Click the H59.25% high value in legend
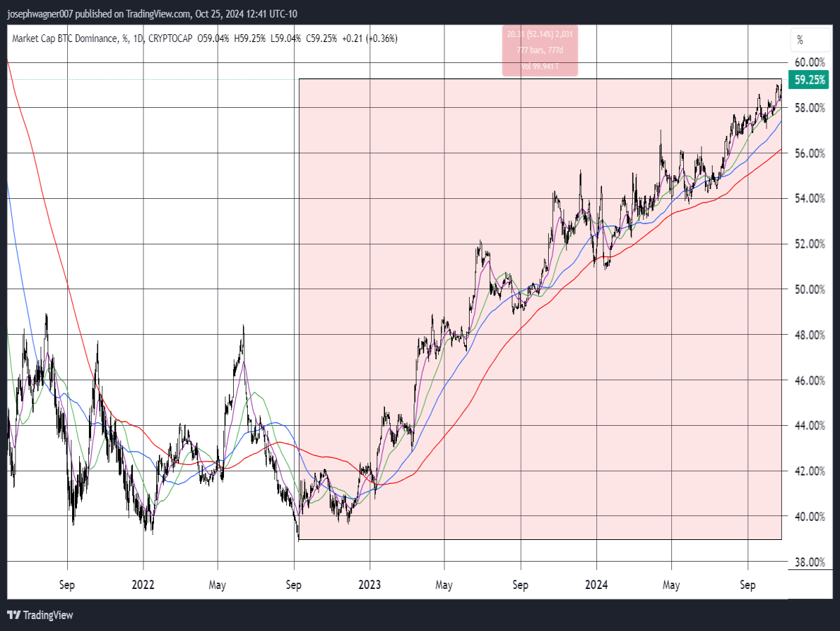Image resolution: width=840 pixels, height=631 pixels. click(x=249, y=39)
